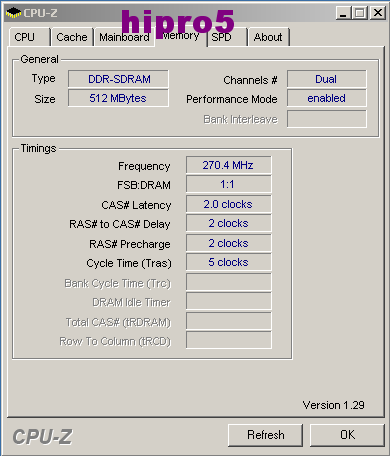Viewport: 390px width, 456px height.
Task: Open the Cache tab
Action: [x=72, y=37]
